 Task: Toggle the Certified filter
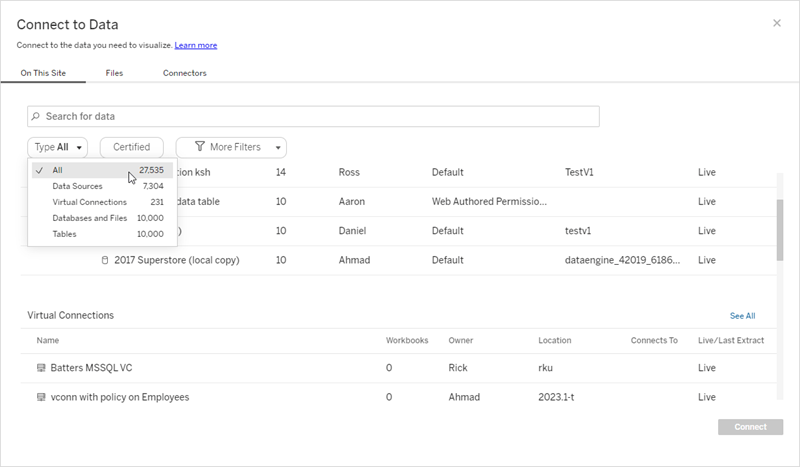pyautogui.click(x=131, y=147)
